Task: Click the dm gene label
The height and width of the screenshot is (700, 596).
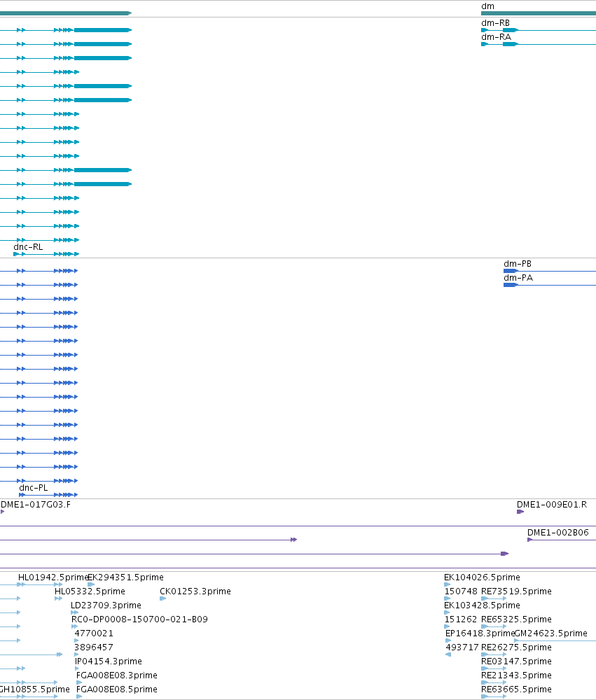Action: coord(487,6)
